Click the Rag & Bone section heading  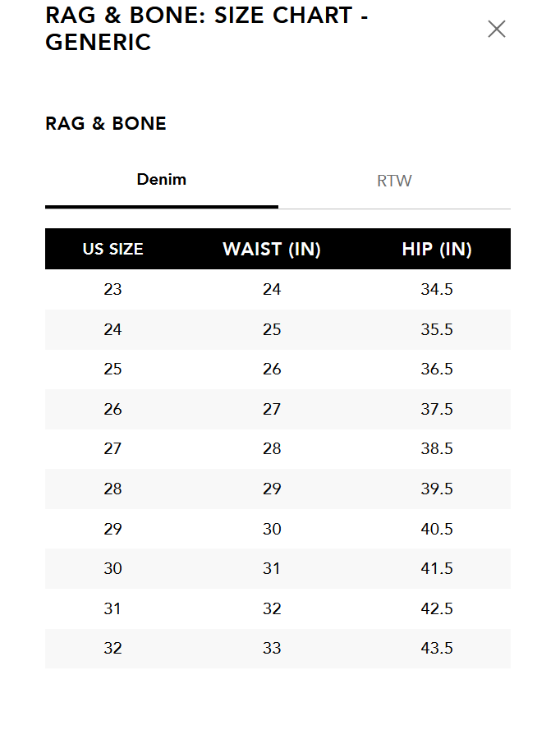pos(106,124)
